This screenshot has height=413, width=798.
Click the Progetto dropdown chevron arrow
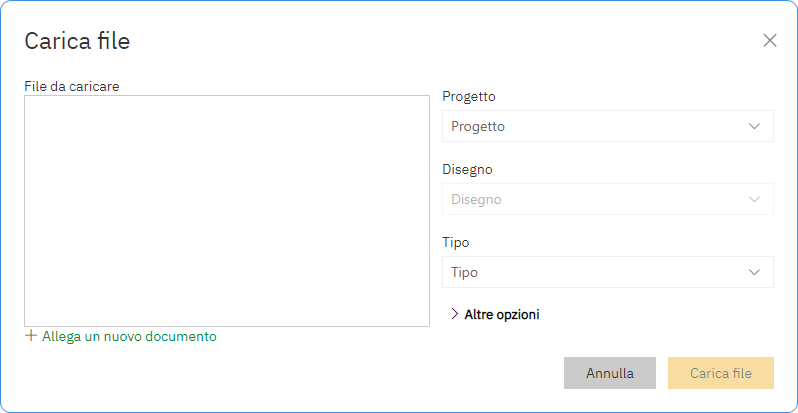coord(754,127)
